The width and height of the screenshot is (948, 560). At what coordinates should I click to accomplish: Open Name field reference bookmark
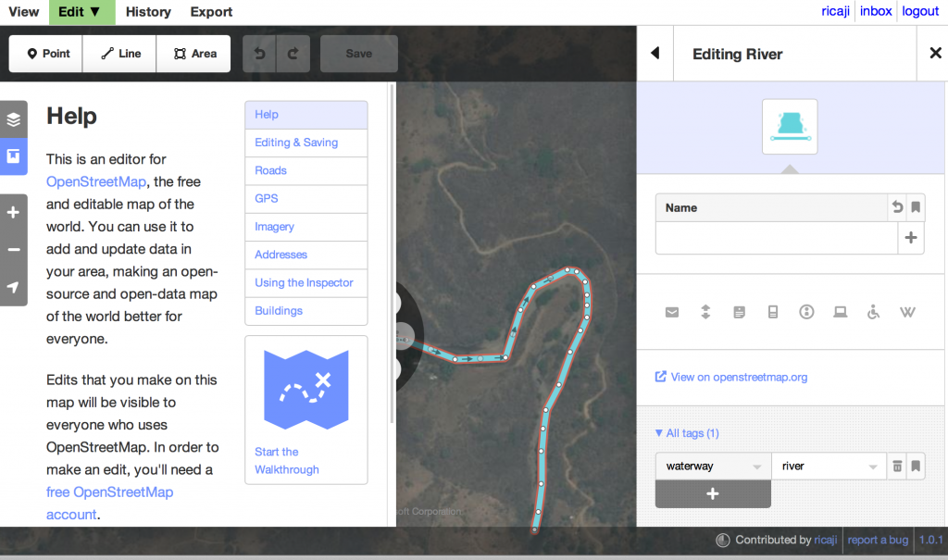916,207
